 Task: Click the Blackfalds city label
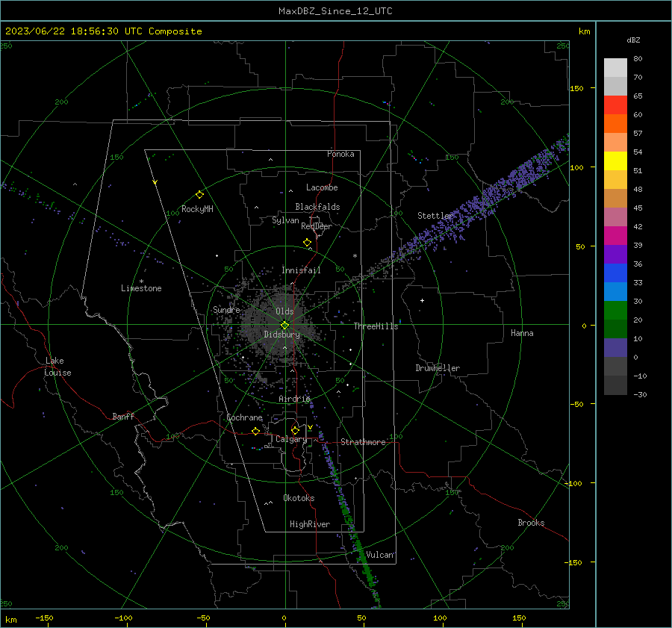[317, 207]
